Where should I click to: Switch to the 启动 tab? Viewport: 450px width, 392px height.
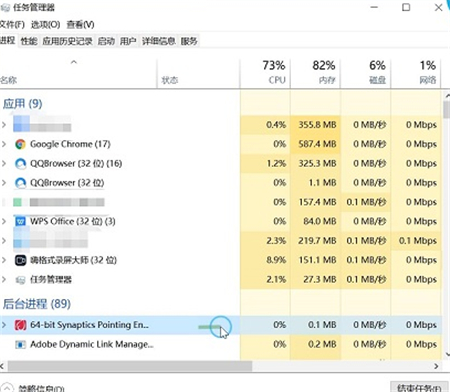coord(106,41)
